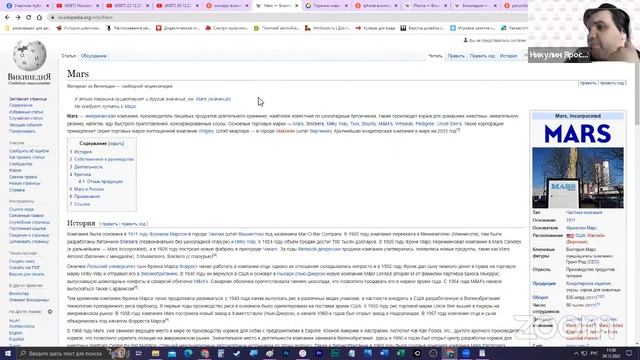
Task: Click Скачать как PDF in the sidebar
Action: (24, 268)
